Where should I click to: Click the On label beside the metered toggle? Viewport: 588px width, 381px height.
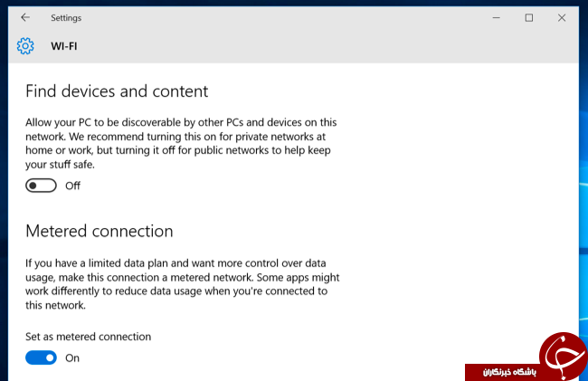(x=72, y=358)
